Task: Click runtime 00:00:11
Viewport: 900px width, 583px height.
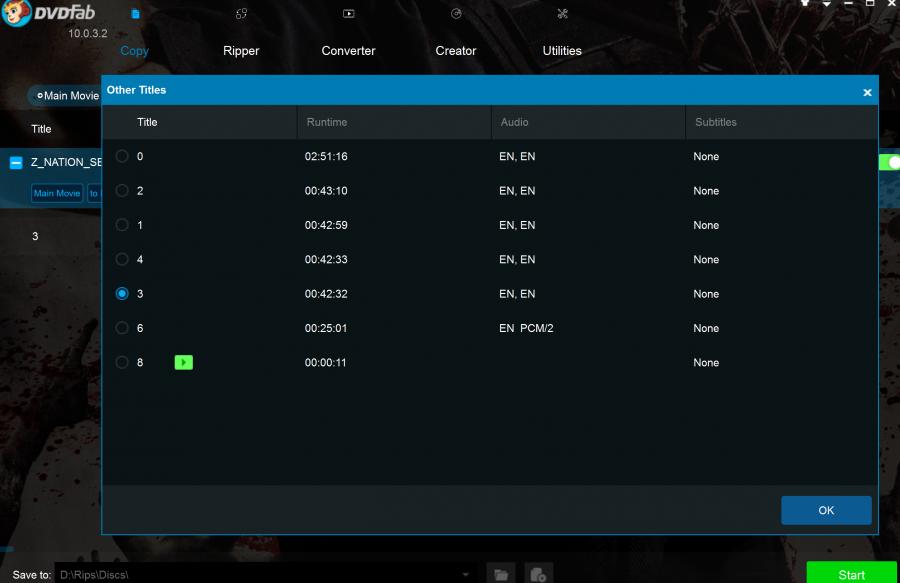Action: (325, 363)
